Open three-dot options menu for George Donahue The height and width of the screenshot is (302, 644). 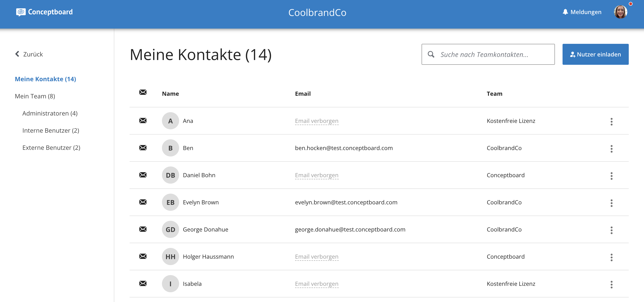[611, 230]
